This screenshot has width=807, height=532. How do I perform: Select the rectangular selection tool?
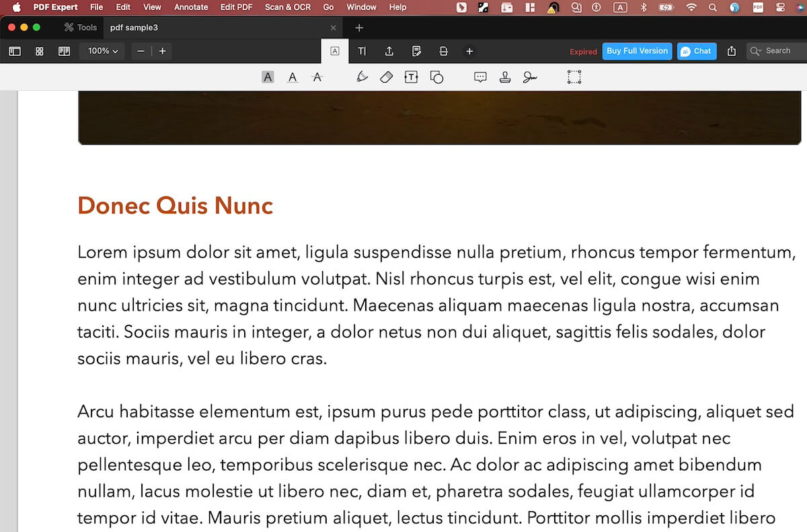(574, 77)
